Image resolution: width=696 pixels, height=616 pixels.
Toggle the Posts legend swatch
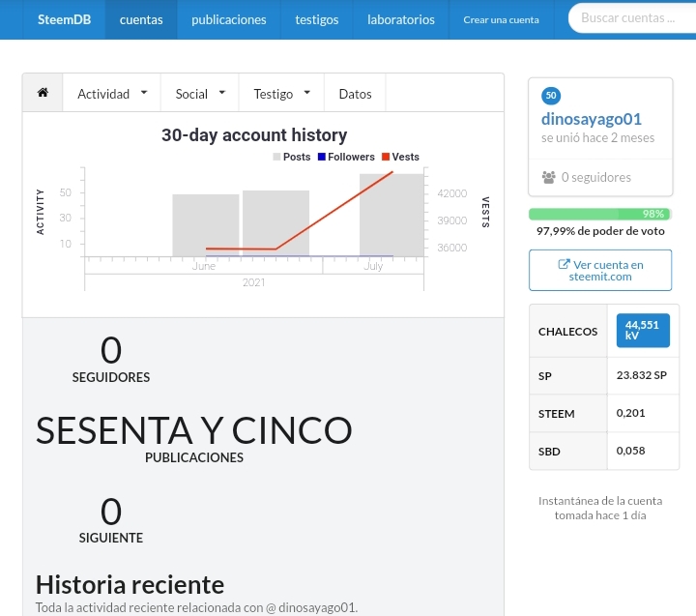(x=276, y=157)
